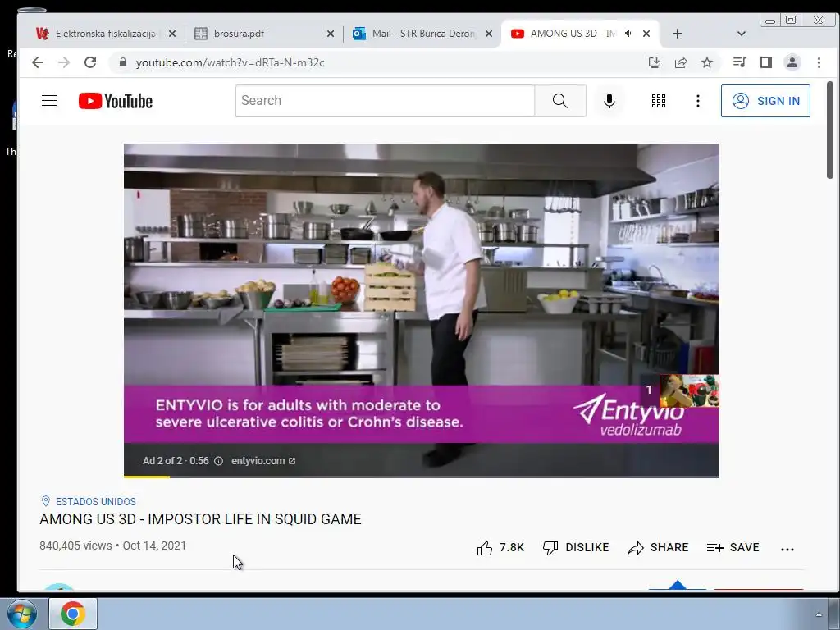Start voice search with microphone icon

[609, 101]
